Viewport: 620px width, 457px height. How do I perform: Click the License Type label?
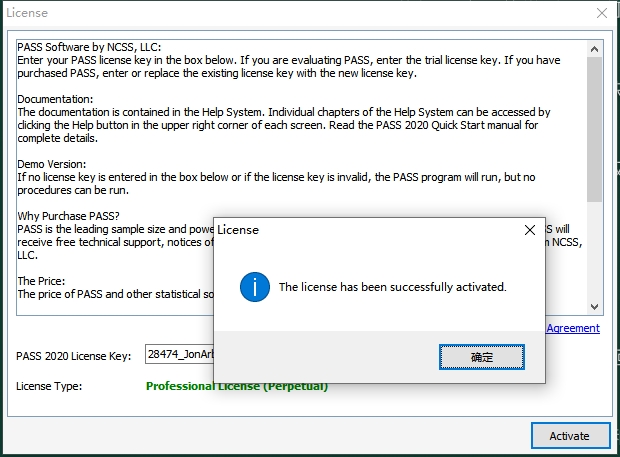[x=49, y=386]
